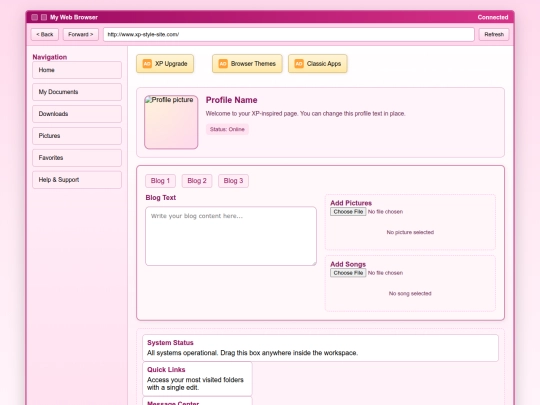This screenshot has height=405, width=540.
Task: Click the blog content text area
Action: point(231,236)
